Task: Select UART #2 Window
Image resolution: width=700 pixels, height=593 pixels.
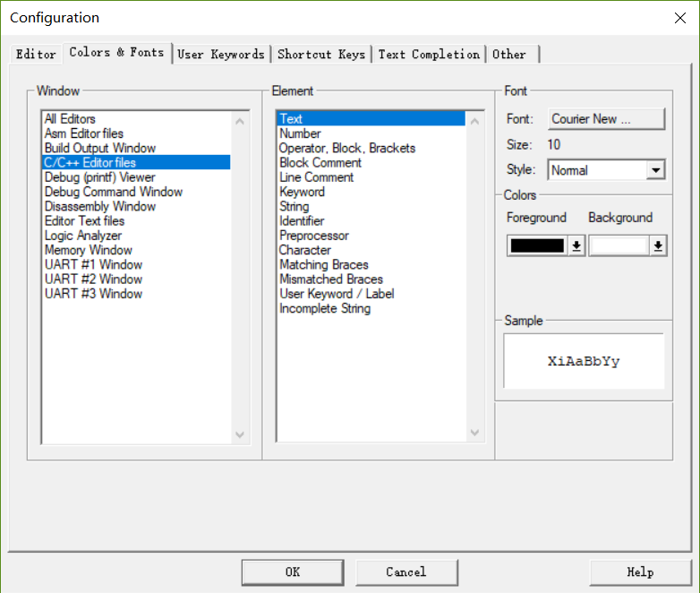Action: coord(136,279)
